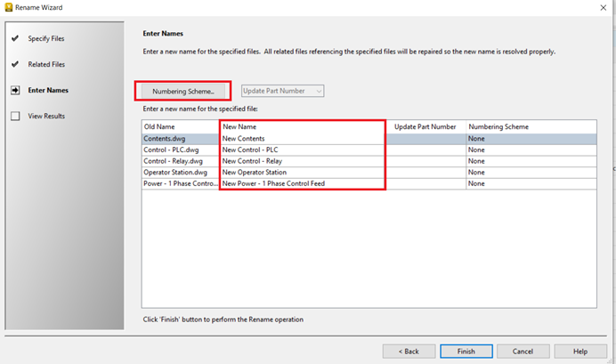Viewport: 616px width, 364px height.
Task: Open Help for the wizard
Action: [580, 352]
